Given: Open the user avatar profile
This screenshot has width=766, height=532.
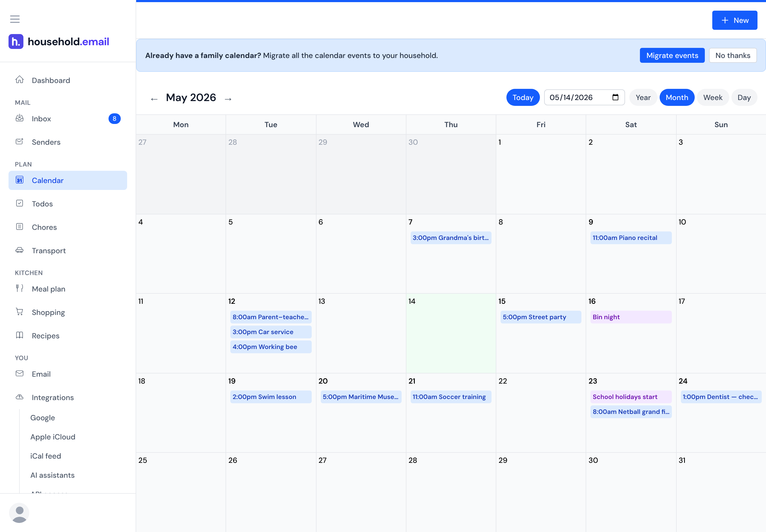Looking at the screenshot, I should click(x=19, y=513).
